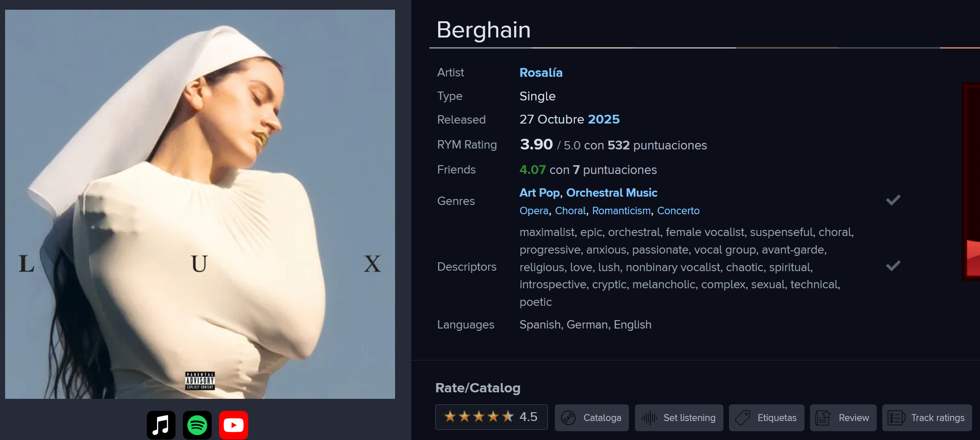The image size is (980, 440).
Task: Set the rating with the star slider
Action: click(x=479, y=417)
